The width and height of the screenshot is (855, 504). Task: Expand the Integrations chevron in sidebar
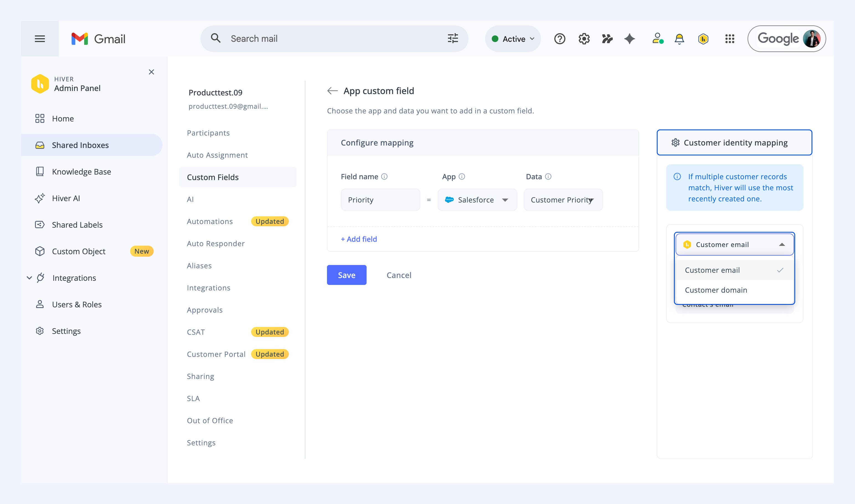click(29, 278)
